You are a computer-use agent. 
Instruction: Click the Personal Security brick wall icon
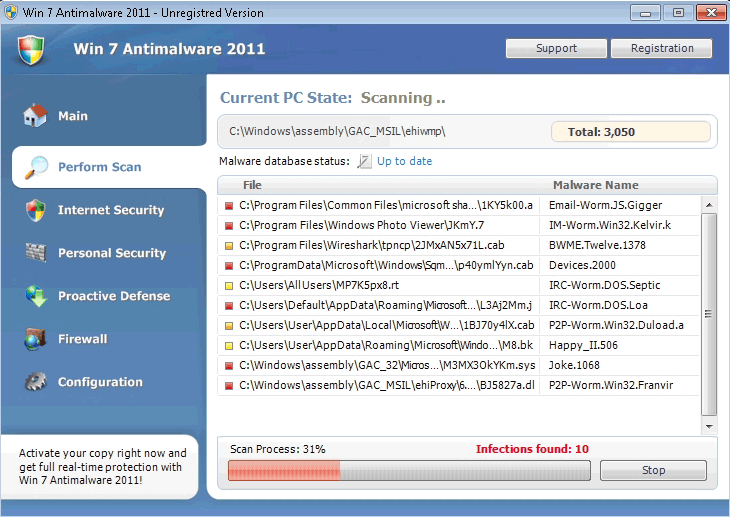pyautogui.click(x=36, y=253)
